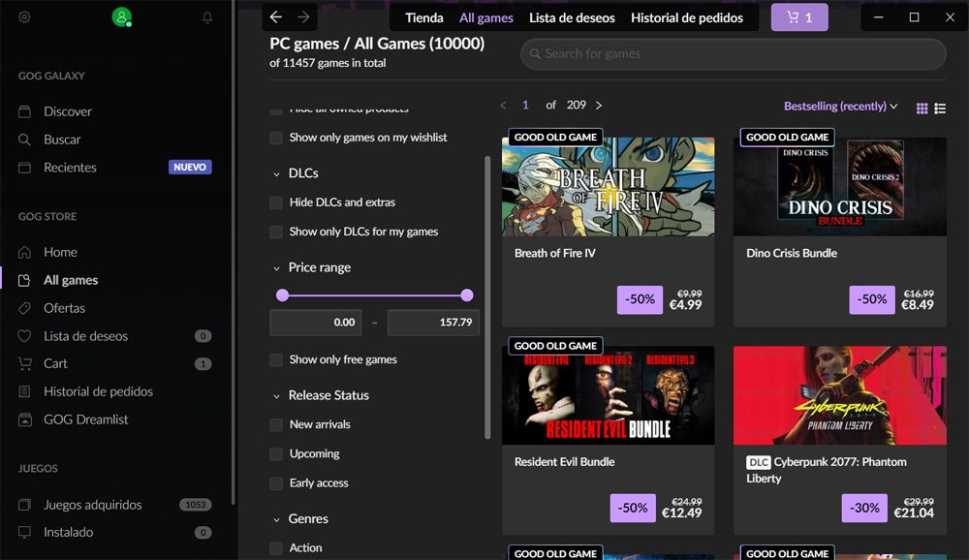The width and height of the screenshot is (969, 560).
Task: Check Show only DLCs for my games
Action: (x=276, y=232)
